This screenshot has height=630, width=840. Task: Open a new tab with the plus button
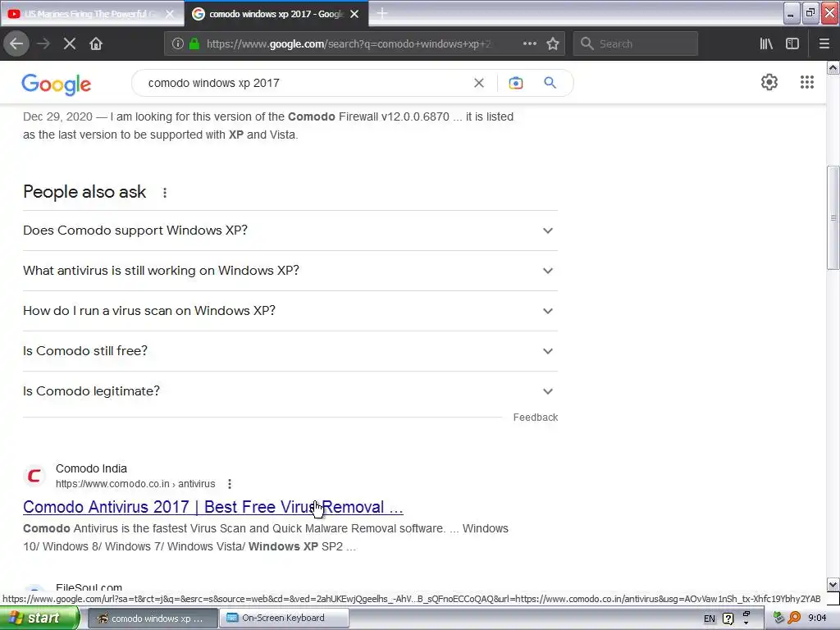coord(382,13)
